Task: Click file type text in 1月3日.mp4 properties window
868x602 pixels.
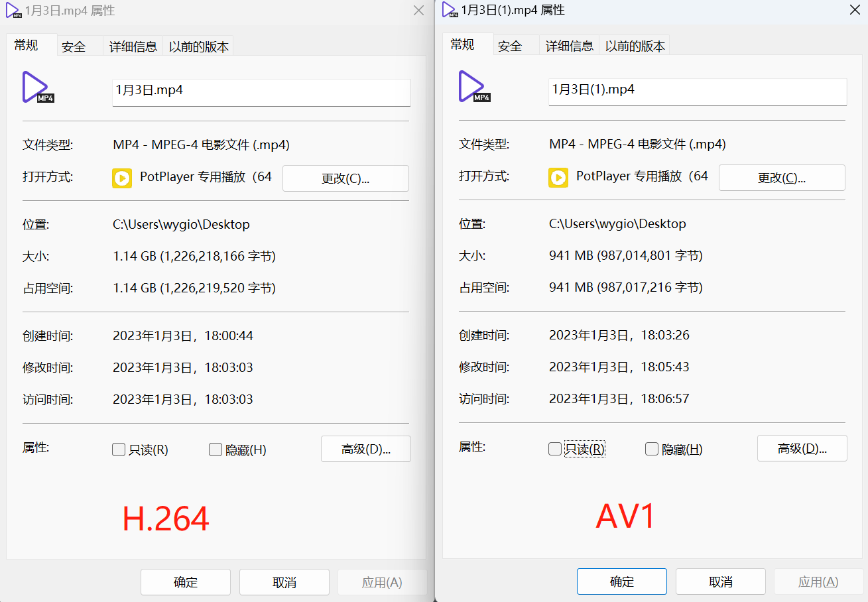Action: click(201, 145)
